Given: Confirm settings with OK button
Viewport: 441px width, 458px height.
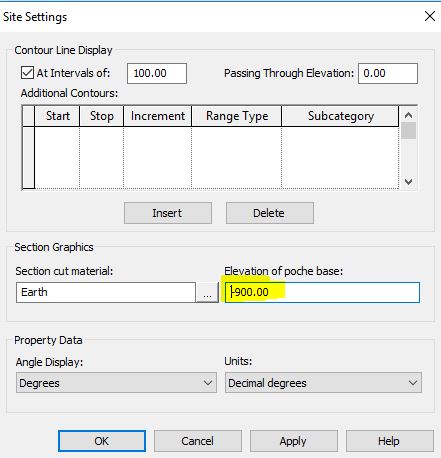Looking at the screenshot, I should pos(102,441).
